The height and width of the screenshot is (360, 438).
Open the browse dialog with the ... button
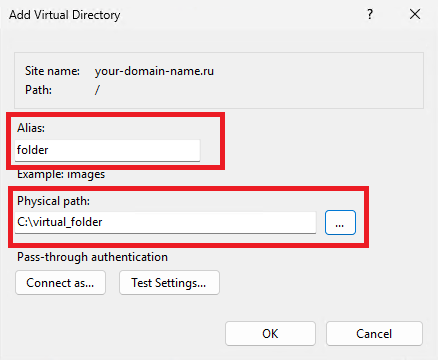click(x=340, y=222)
